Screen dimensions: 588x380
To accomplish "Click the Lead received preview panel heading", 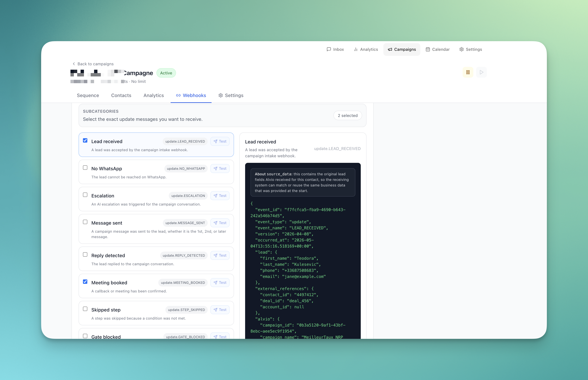I will coord(260,142).
